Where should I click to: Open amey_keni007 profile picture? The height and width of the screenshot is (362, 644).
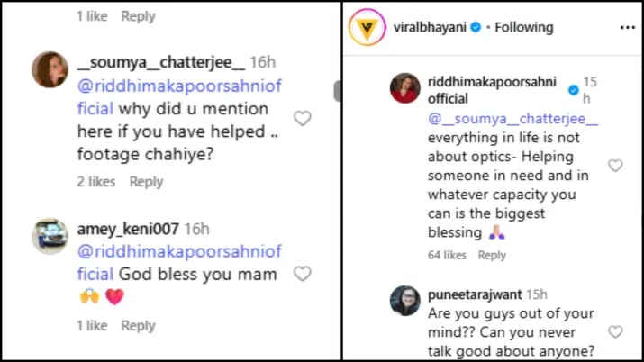click(50, 236)
